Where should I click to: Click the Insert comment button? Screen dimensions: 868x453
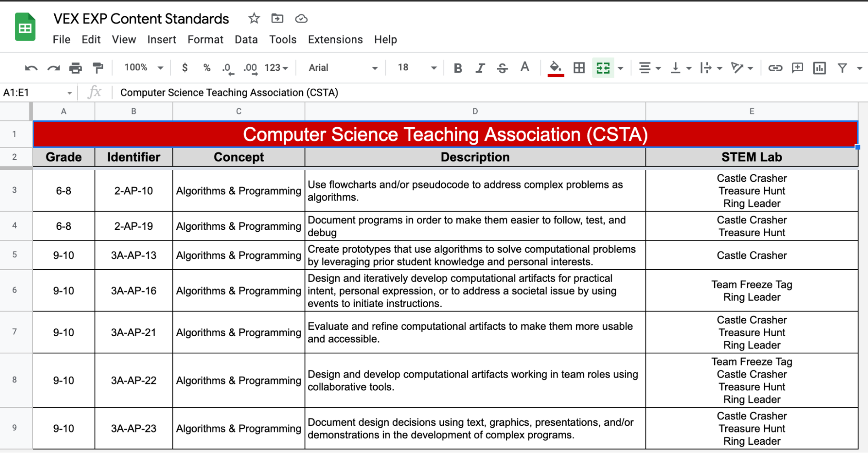(797, 68)
